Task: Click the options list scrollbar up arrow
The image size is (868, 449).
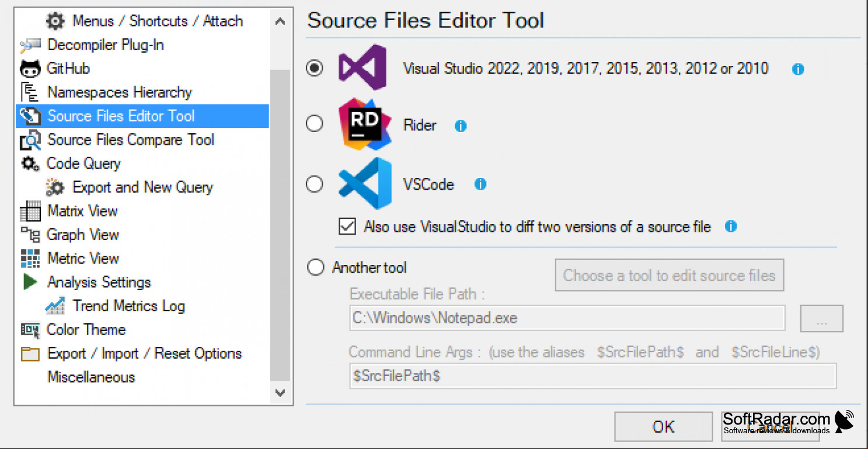Action: tap(280, 22)
